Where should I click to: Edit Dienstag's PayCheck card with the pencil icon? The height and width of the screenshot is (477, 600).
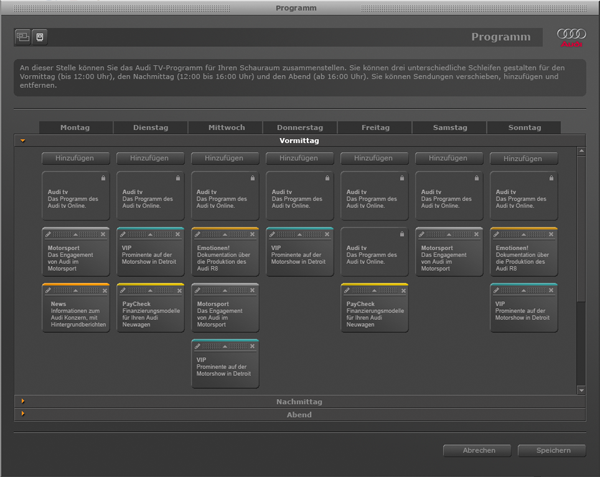123,290
